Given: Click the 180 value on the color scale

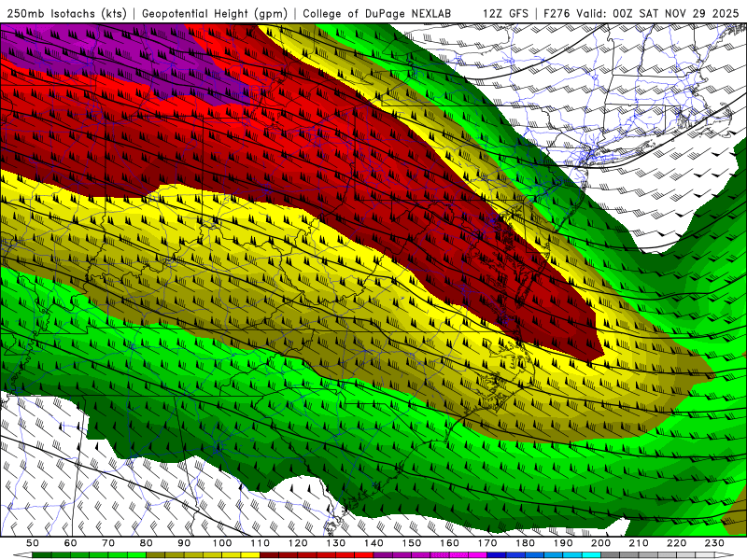Looking at the screenshot, I should 525,543.
